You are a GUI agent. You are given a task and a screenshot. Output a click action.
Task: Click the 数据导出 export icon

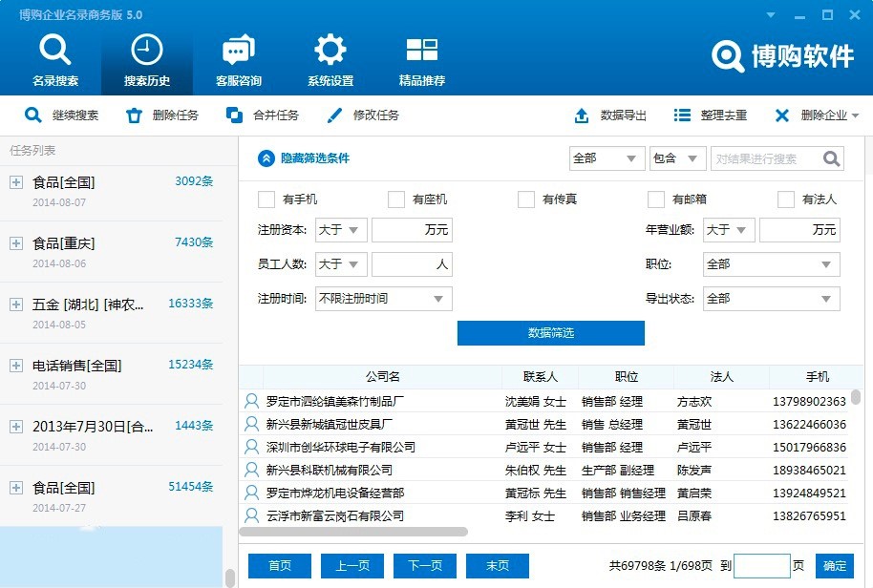point(582,115)
